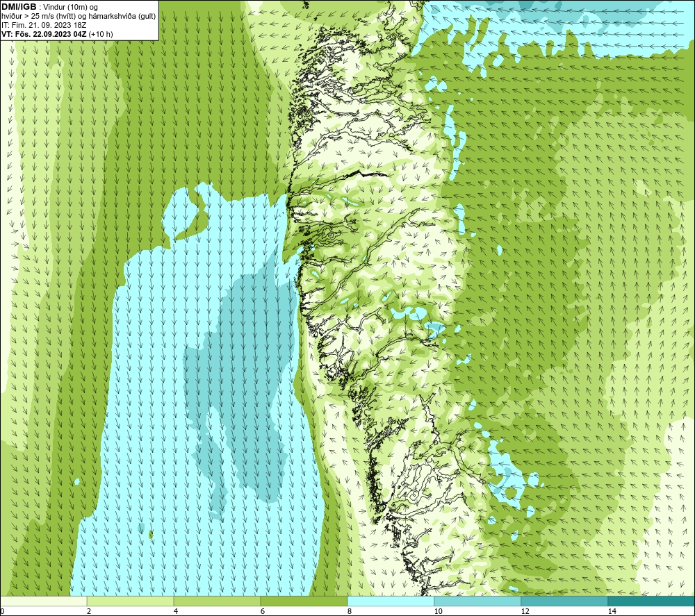Click the DMI/IGB title text
This screenshot has height=616, width=695.
19,7
